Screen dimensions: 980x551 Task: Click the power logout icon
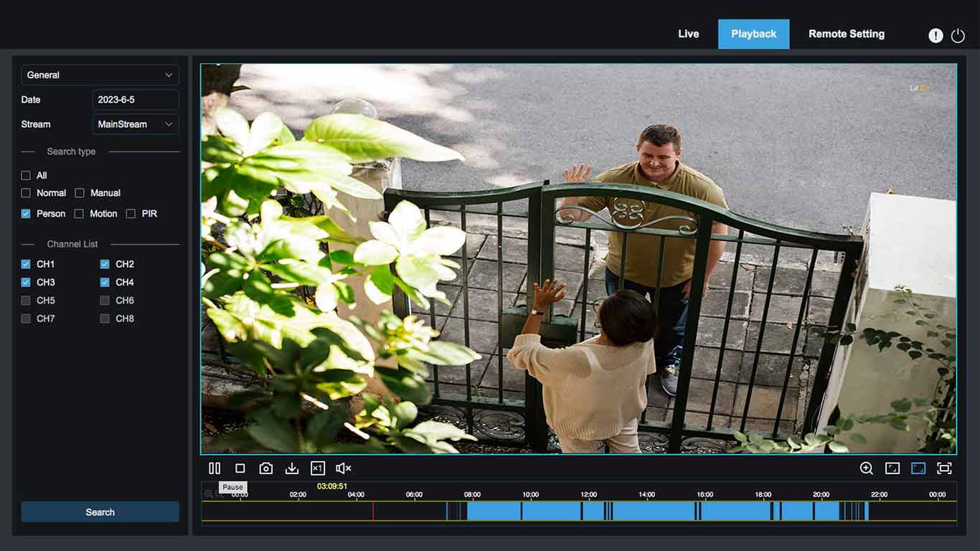pyautogui.click(x=958, y=36)
